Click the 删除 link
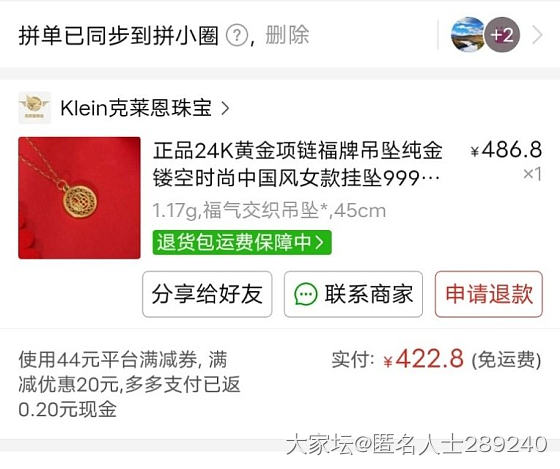 click(287, 35)
